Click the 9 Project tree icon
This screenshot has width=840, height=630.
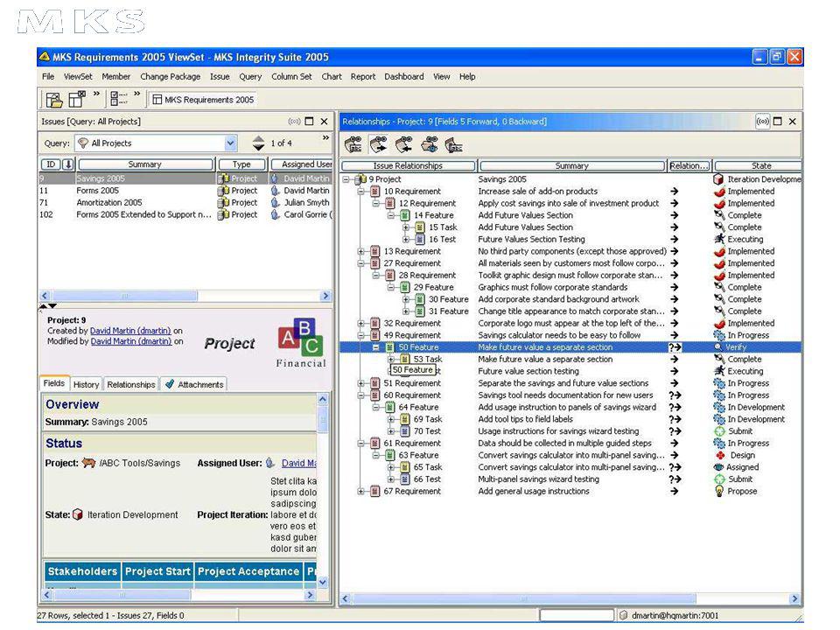tap(360, 179)
